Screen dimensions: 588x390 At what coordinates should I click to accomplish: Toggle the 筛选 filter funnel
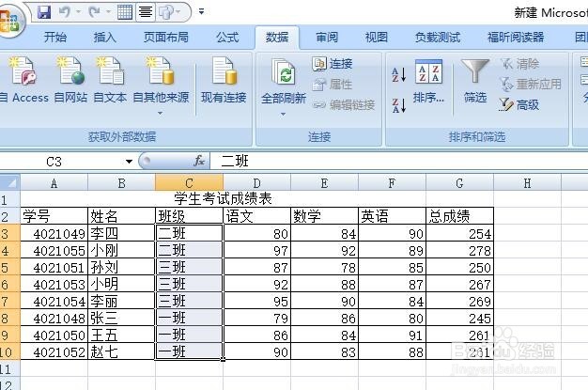pyautogui.click(x=475, y=81)
